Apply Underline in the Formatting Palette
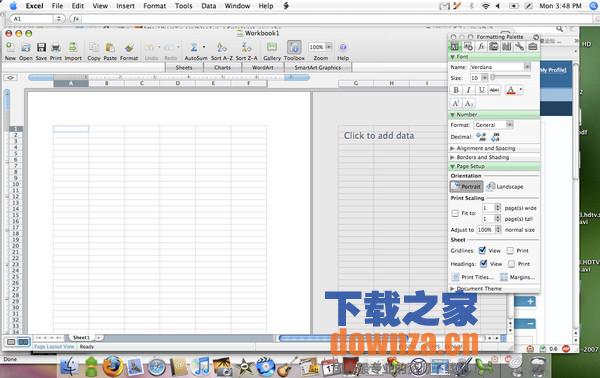 tap(481, 90)
